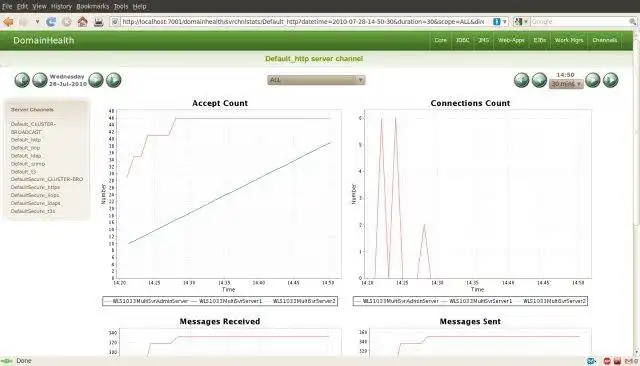This screenshot has height=366, width=640.
Task: Click the vertical page scrollbar
Action: pyautogui.click(x=636, y=192)
